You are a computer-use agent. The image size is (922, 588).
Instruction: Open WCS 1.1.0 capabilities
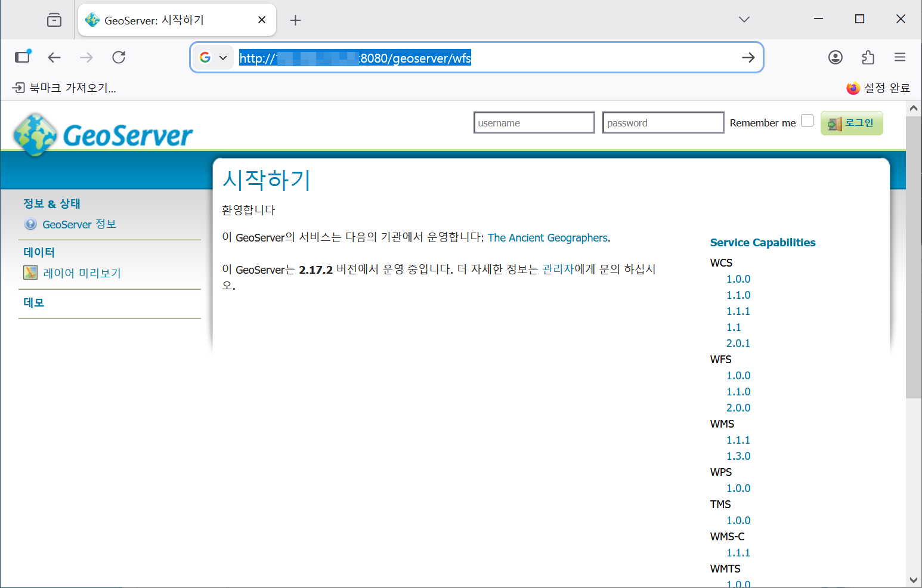pyautogui.click(x=738, y=295)
